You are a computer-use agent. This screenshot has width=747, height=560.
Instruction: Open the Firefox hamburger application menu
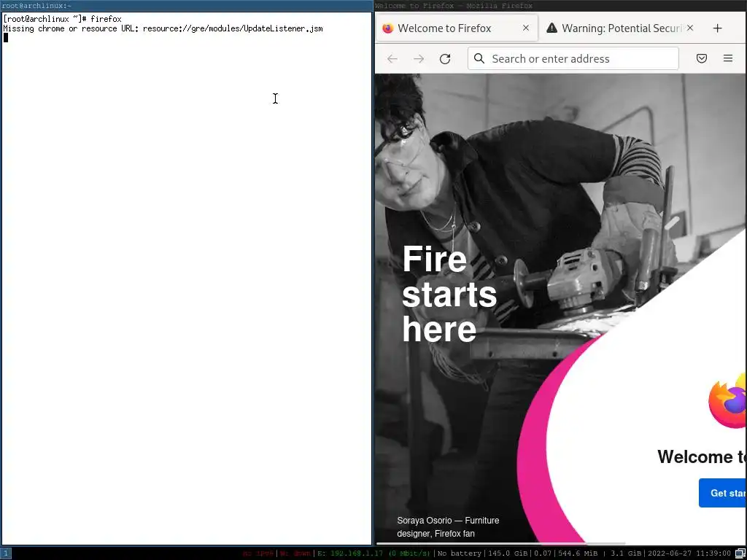point(728,58)
